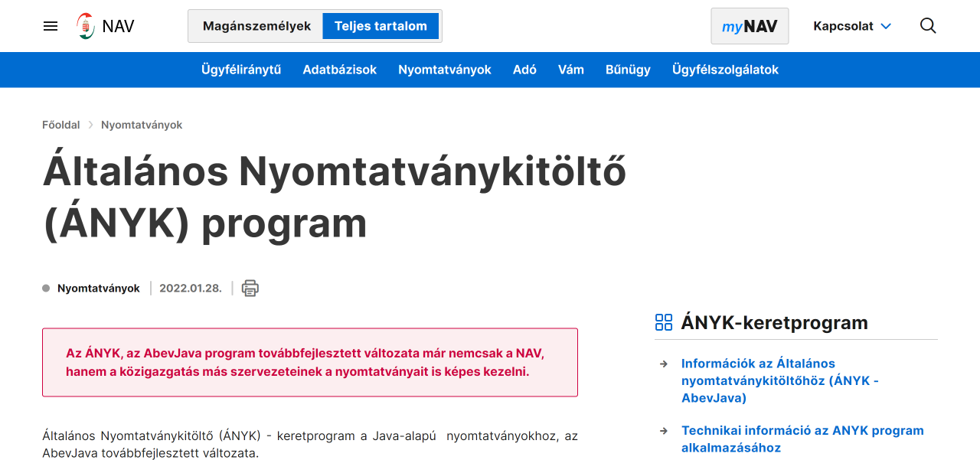
Task: Open the Adatbázisok menu
Action: point(340,70)
